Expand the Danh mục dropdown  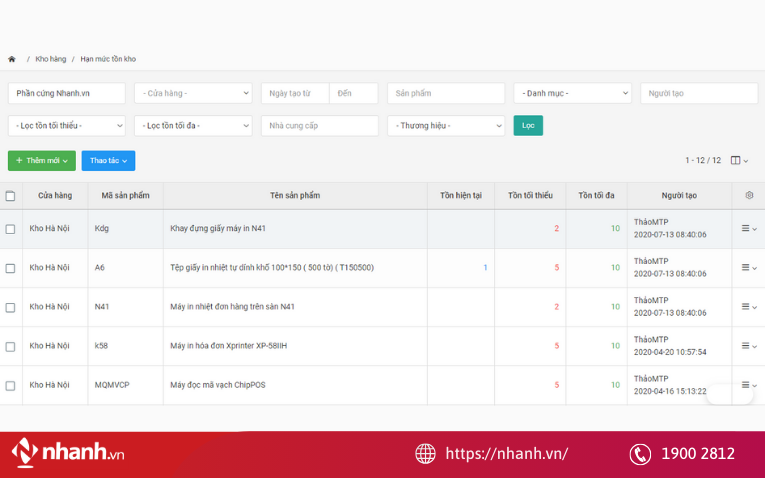coord(572,93)
